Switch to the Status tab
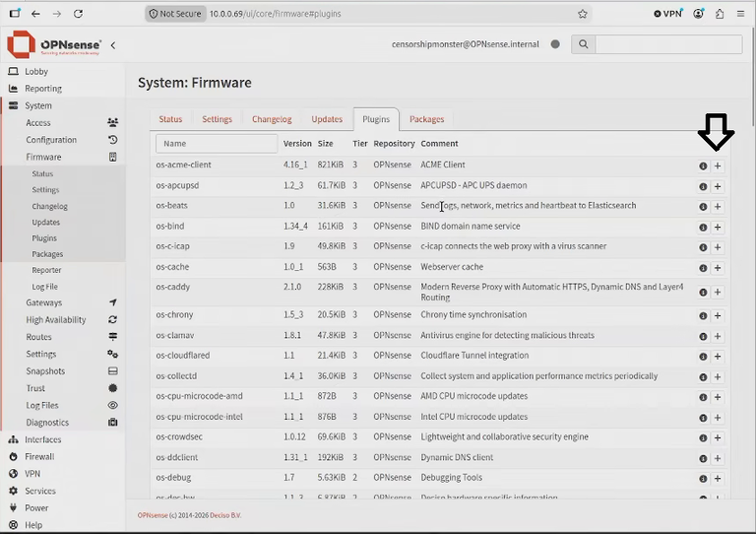756x534 pixels. coord(170,119)
